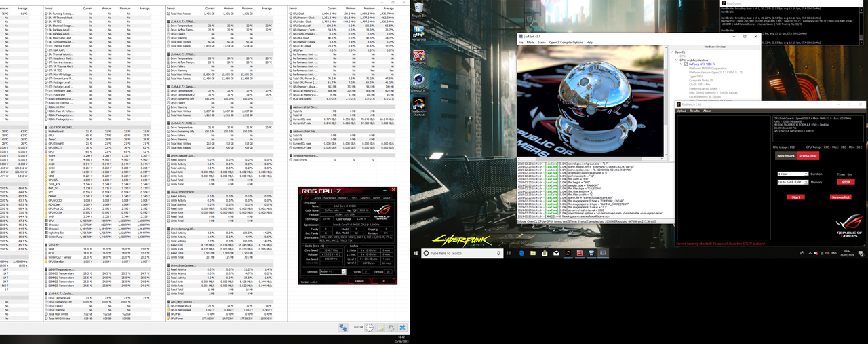The width and height of the screenshot is (868, 344).
Task: Switch to the Caches tab in CPU-Z
Action: [x=317, y=198]
